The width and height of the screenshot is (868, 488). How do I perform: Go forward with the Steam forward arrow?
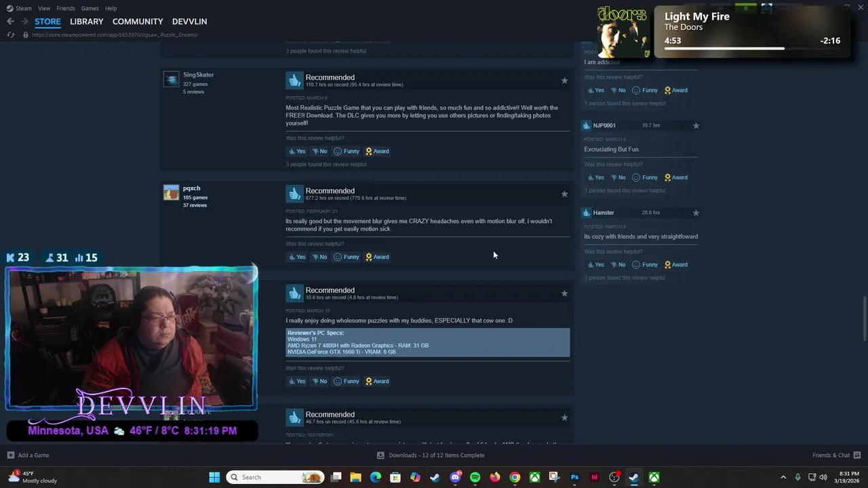click(24, 22)
